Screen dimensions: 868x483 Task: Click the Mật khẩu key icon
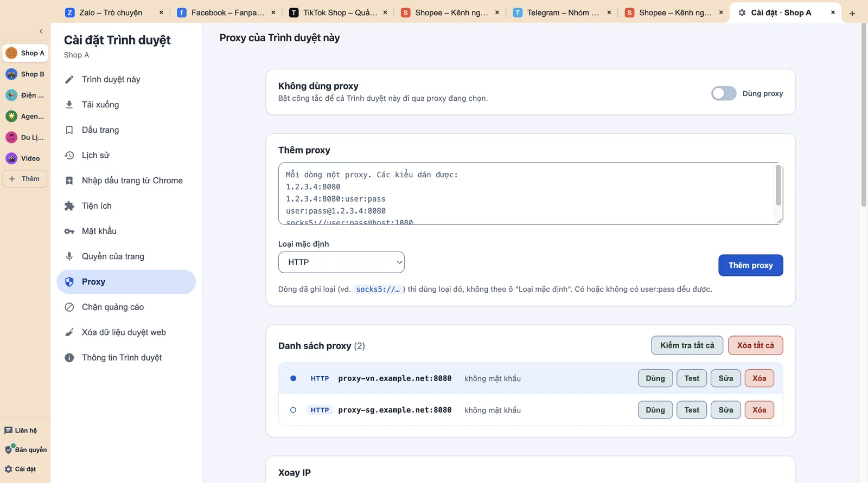click(x=69, y=231)
